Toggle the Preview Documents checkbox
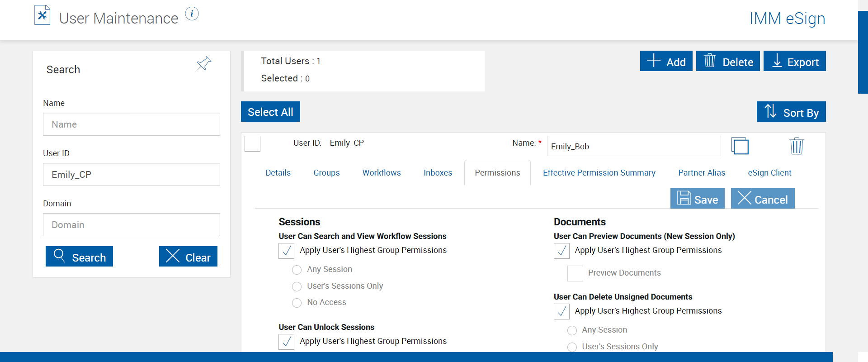This screenshot has height=362, width=868. point(575,273)
